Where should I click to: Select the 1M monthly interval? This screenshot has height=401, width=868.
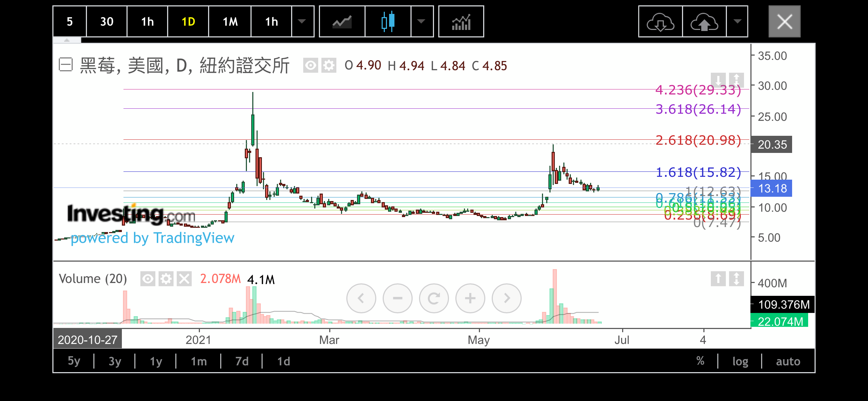pos(230,21)
